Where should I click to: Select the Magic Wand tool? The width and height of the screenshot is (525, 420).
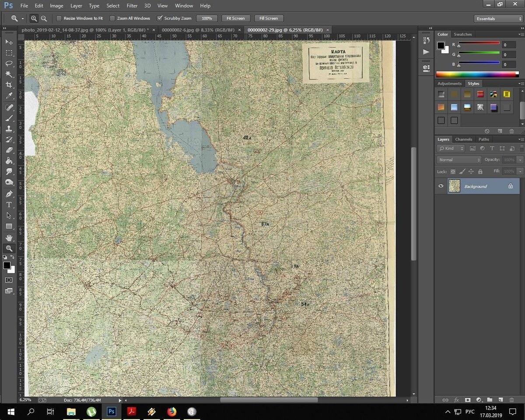(x=9, y=74)
